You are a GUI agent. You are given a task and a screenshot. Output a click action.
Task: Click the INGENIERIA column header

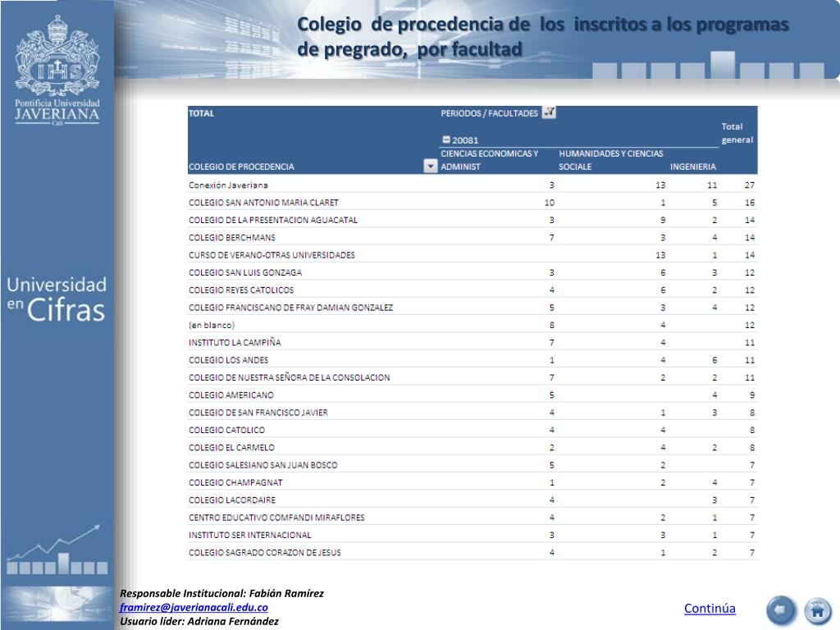pyautogui.click(x=692, y=167)
